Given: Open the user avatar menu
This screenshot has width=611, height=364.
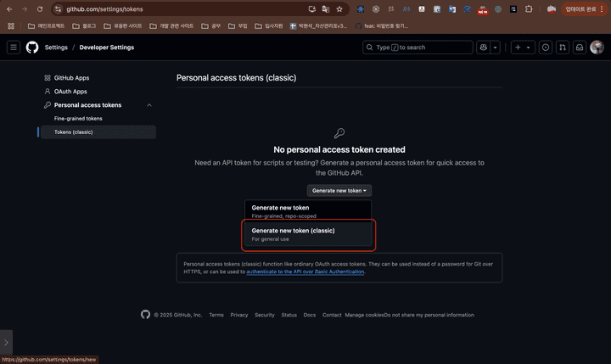Looking at the screenshot, I should point(597,48).
